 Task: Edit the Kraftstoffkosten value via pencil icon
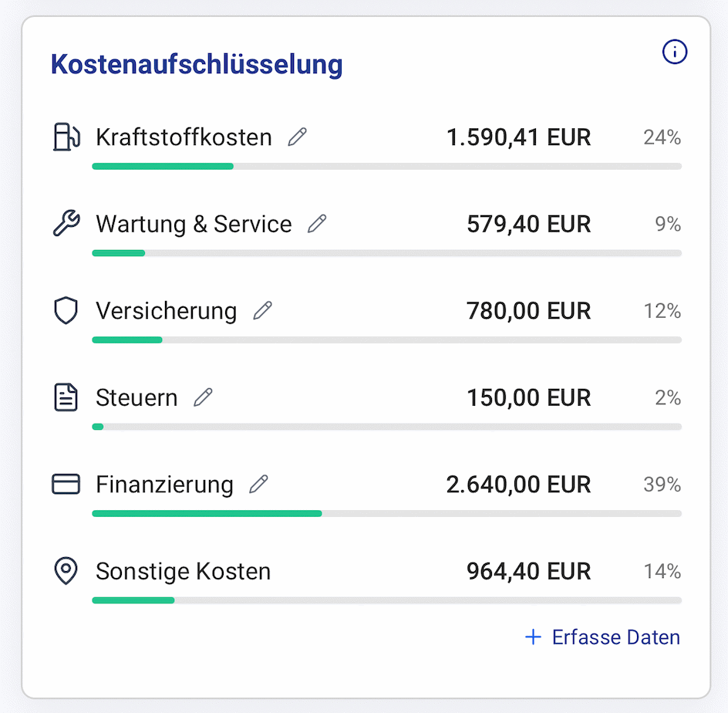pyautogui.click(x=297, y=136)
